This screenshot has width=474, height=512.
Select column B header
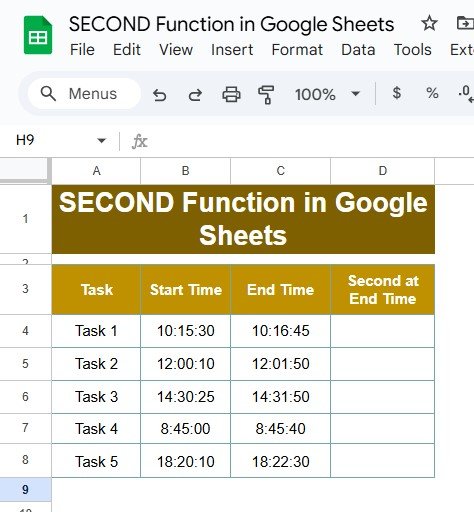(x=185, y=171)
